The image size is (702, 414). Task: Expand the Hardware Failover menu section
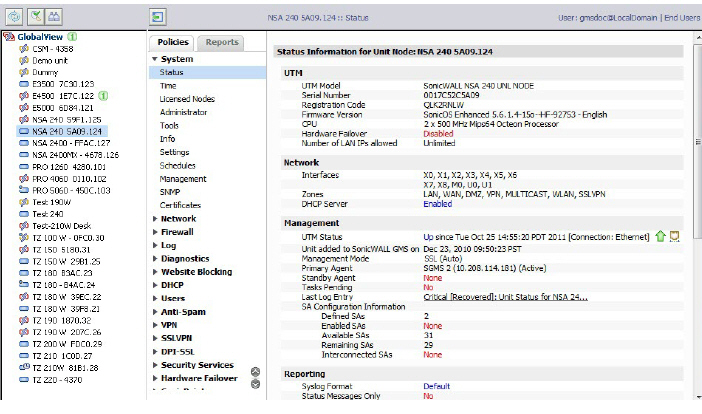(x=155, y=378)
